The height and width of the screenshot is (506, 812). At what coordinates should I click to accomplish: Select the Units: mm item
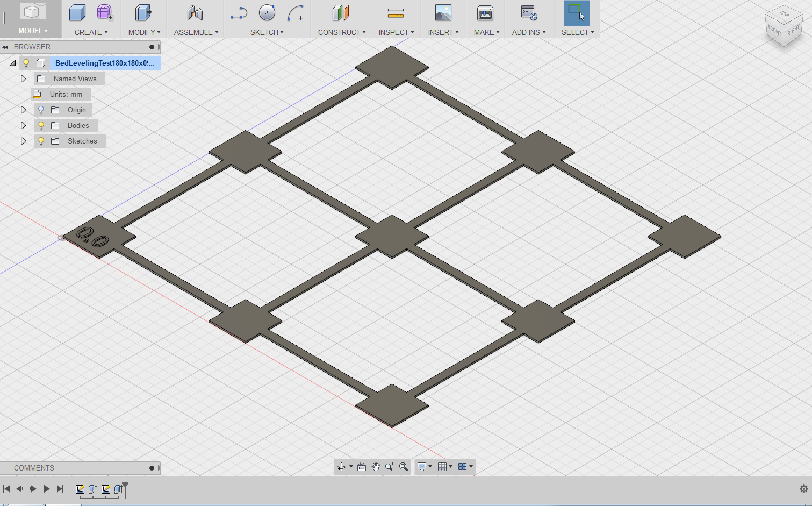(x=61, y=94)
